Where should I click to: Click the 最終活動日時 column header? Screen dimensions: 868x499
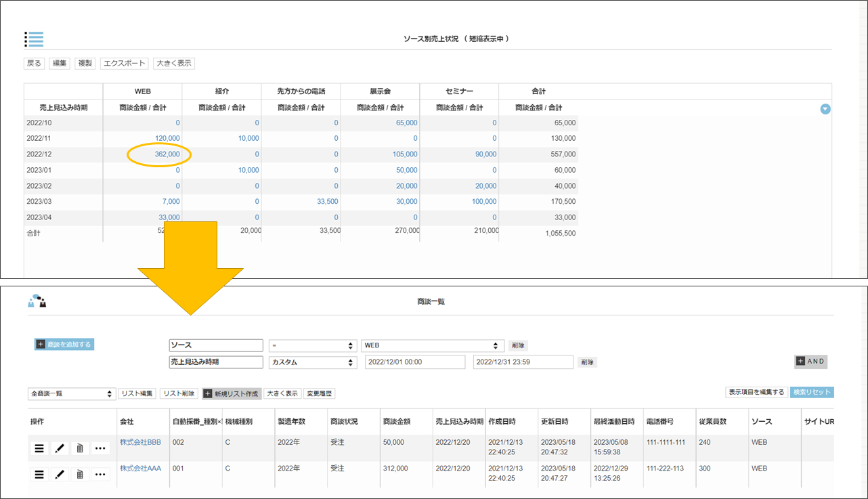tap(613, 422)
